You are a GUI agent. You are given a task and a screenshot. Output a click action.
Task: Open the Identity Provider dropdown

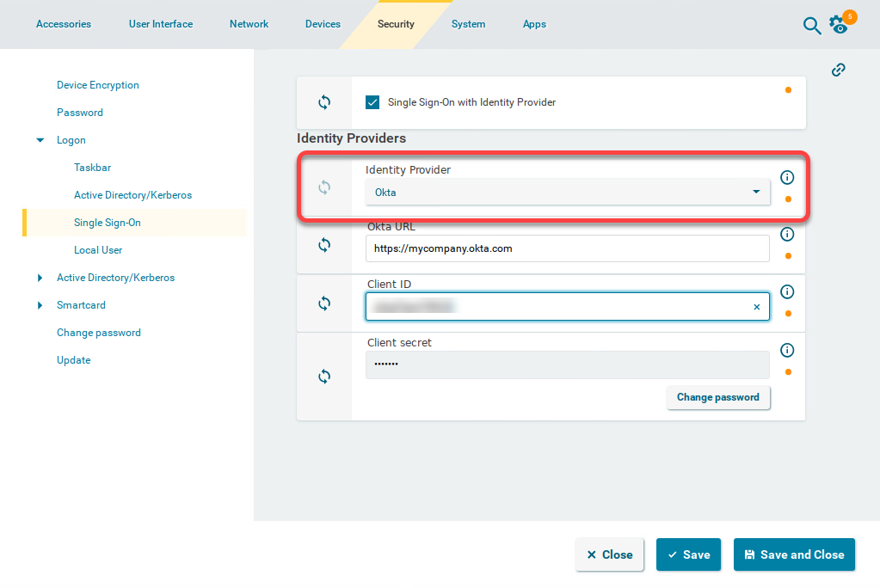pyautogui.click(x=567, y=193)
